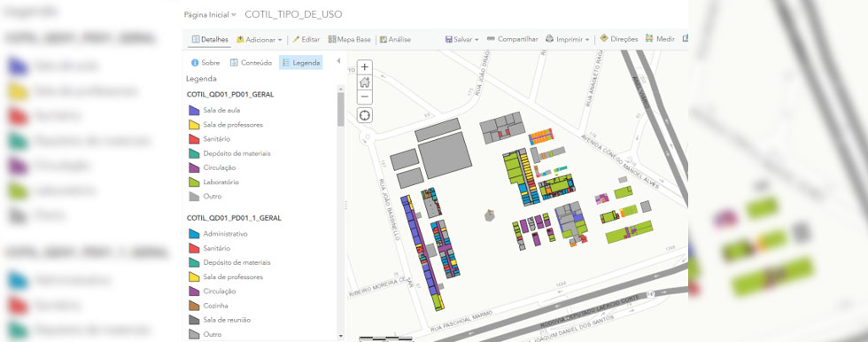Image resolution: width=868 pixels, height=342 pixels.
Task: Find my location on map
Action: click(x=364, y=115)
